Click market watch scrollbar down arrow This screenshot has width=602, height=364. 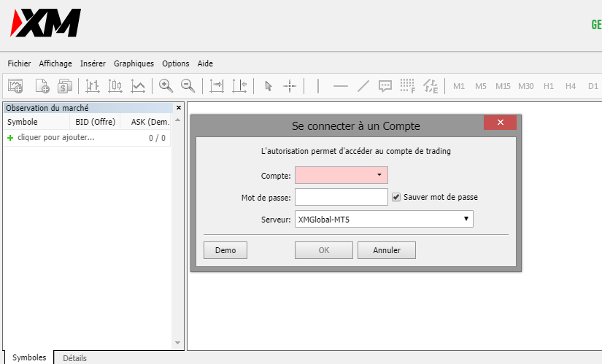177,343
